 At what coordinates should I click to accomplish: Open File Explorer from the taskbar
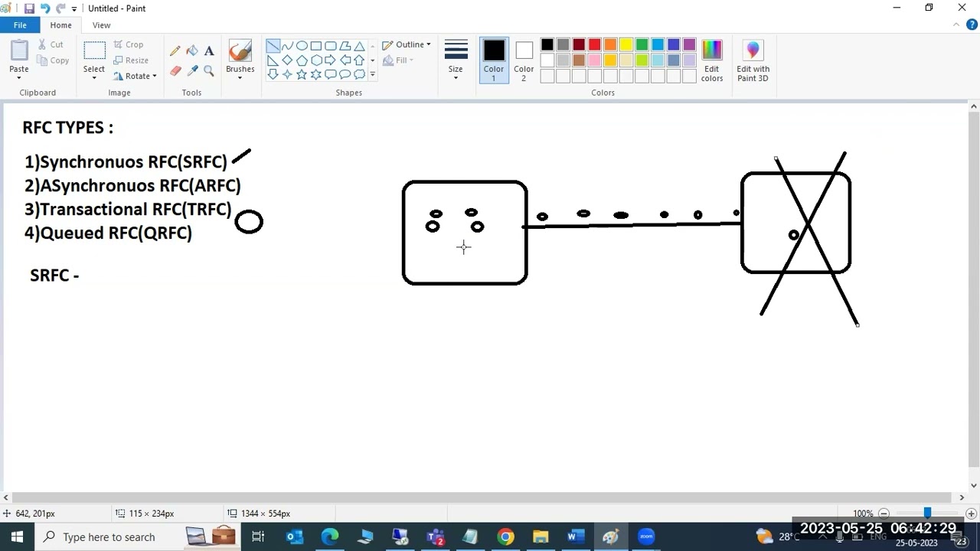541,537
